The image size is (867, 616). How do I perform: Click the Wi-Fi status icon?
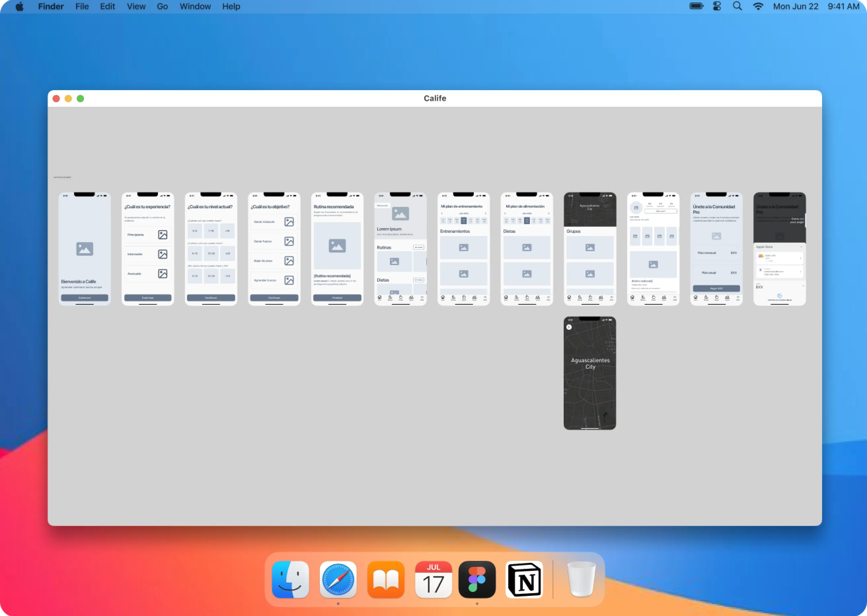click(x=758, y=7)
